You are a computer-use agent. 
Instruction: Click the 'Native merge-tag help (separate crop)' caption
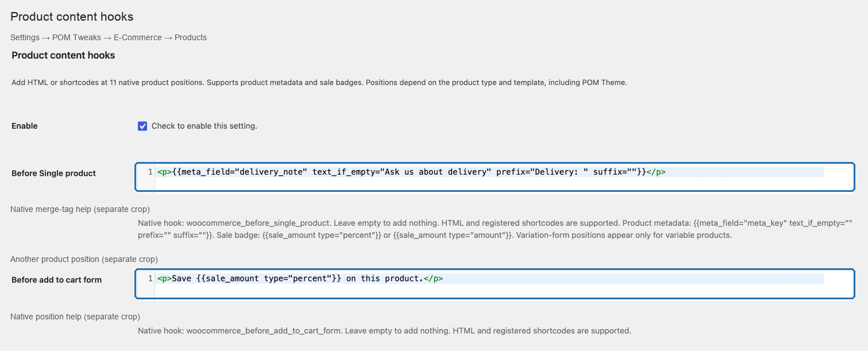80,209
